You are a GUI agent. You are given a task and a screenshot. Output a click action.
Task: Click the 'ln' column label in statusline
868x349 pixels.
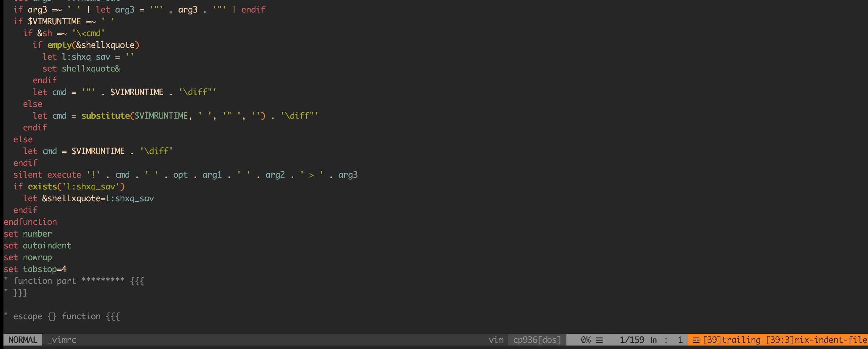(653, 340)
